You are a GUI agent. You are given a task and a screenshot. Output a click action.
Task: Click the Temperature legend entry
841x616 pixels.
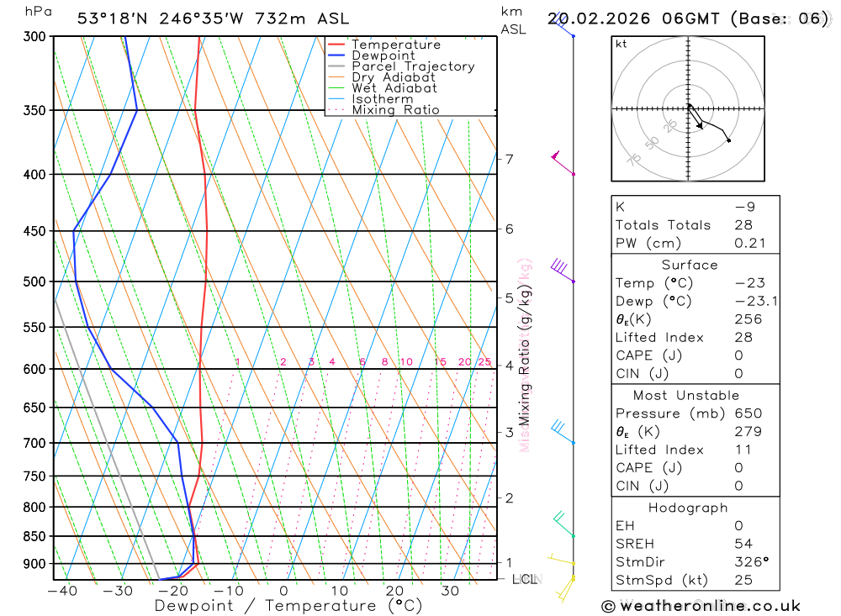pos(384,45)
